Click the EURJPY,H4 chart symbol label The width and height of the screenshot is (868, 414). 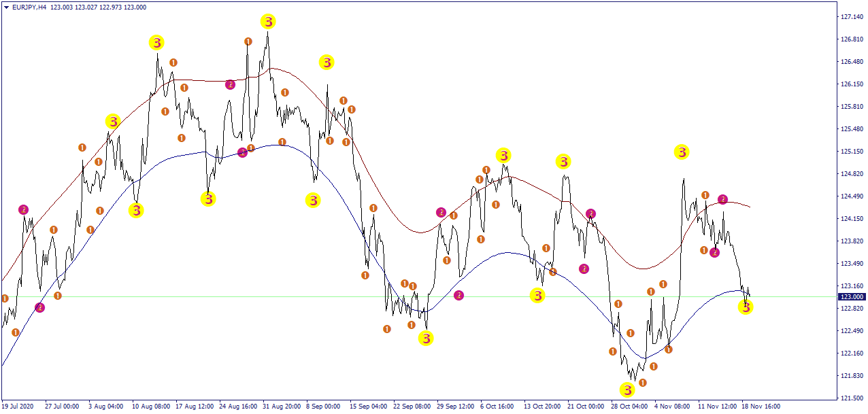(x=29, y=7)
